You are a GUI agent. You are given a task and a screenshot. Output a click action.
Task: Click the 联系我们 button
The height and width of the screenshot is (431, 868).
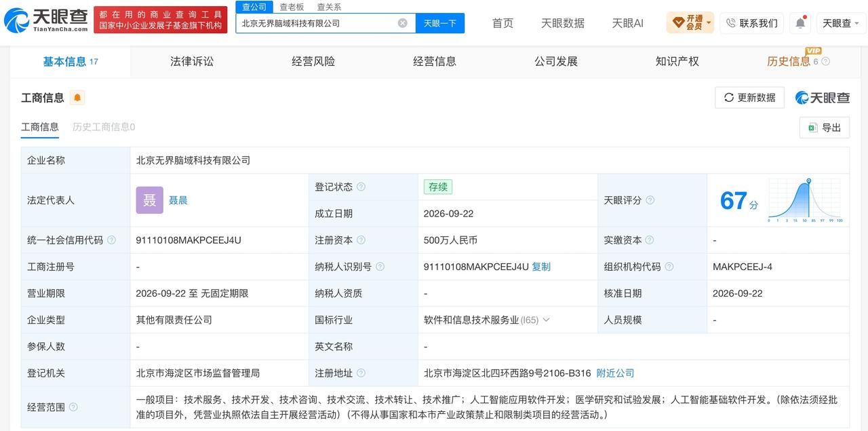coord(751,23)
